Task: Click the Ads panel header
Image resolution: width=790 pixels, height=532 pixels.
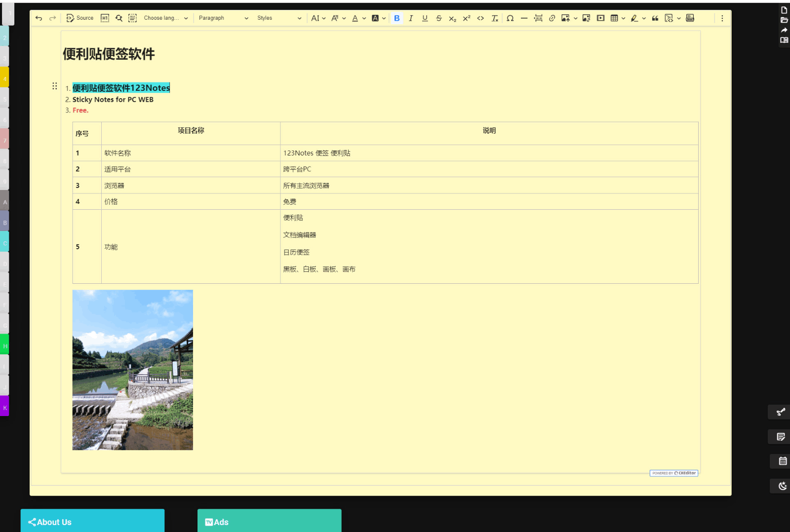Action: coord(269,522)
